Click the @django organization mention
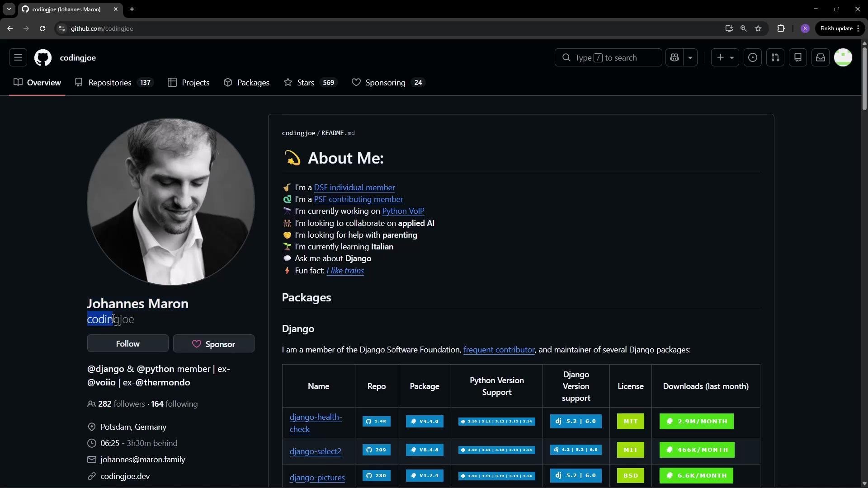Screen dimensions: 868x488 [x=106, y=369]
